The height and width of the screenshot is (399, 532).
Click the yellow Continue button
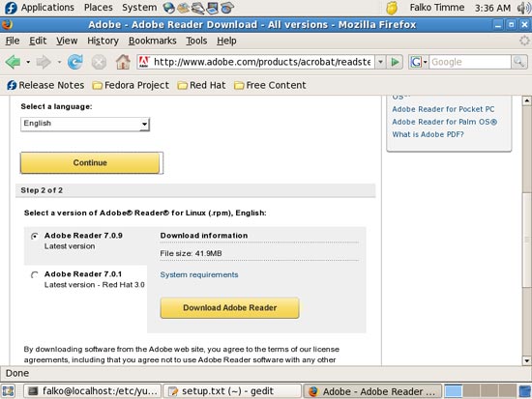90,162
